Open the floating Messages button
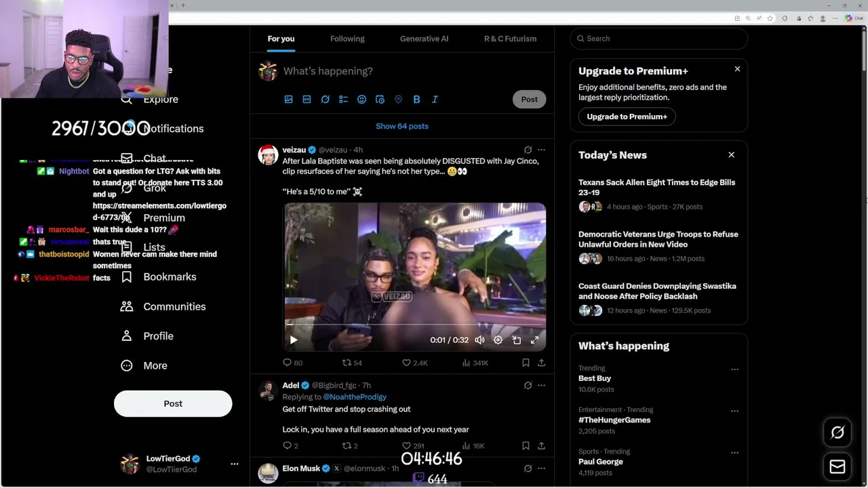Viewport: 868px width, 488px height. pyautogui.click(x=837, y=466)
